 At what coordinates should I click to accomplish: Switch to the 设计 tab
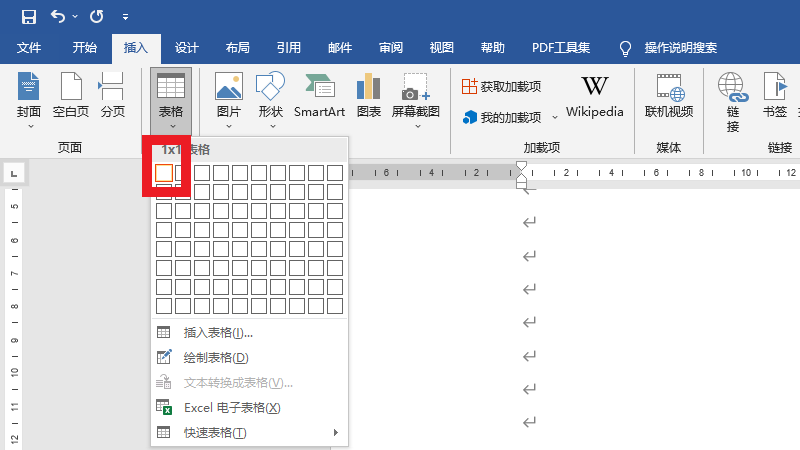(186, 48)
